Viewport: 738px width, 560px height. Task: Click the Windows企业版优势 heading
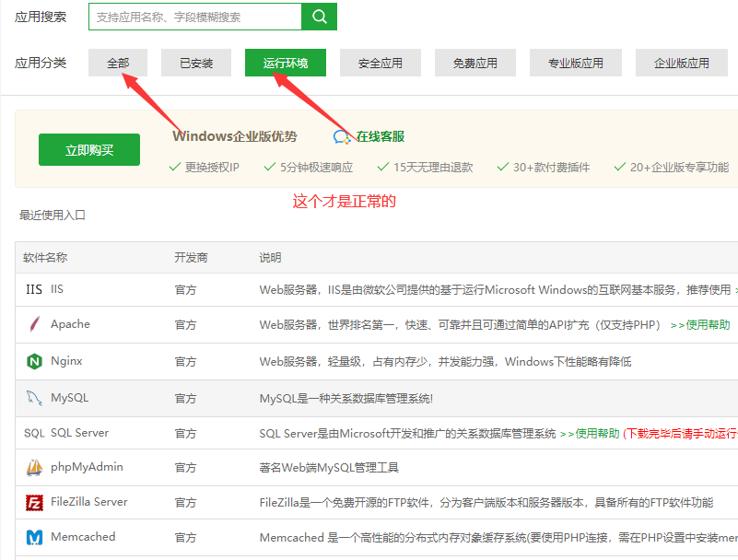click(x=235, y=136)
